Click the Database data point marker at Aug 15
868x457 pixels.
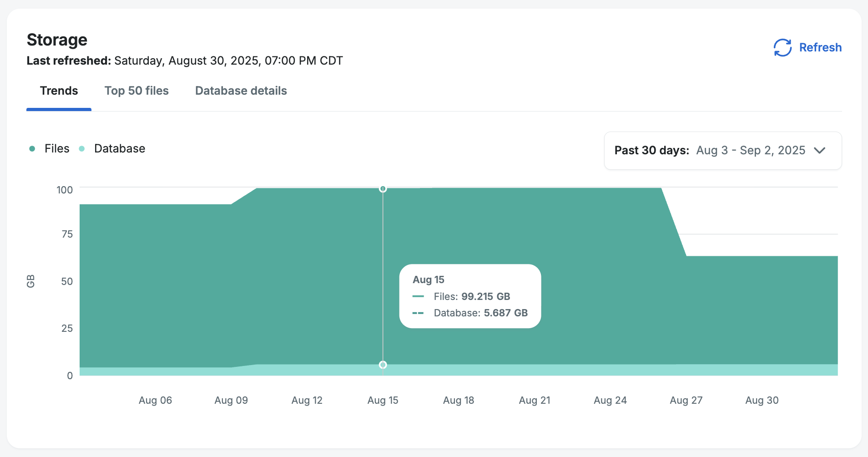383,365
